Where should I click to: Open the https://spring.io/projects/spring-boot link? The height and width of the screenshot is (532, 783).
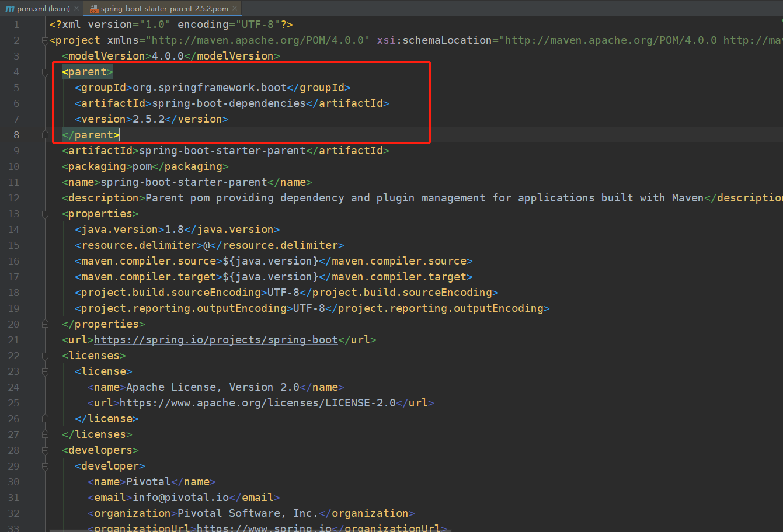click(216, 340)
